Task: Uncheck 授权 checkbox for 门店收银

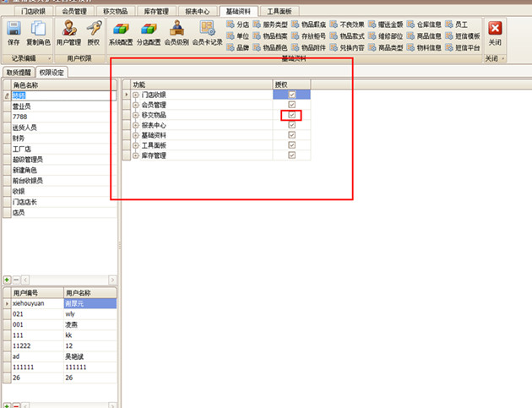Action: (x=292, y=95)
